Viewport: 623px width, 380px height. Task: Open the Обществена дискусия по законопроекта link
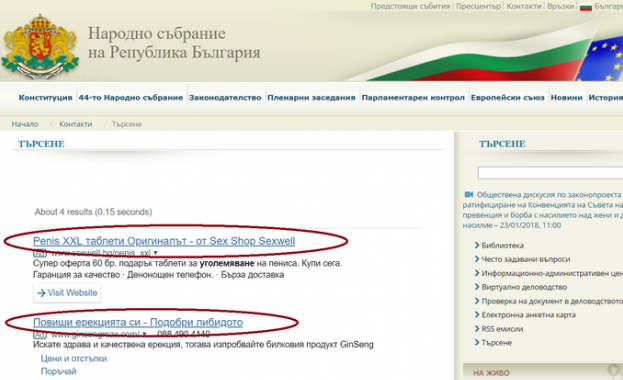543,210
